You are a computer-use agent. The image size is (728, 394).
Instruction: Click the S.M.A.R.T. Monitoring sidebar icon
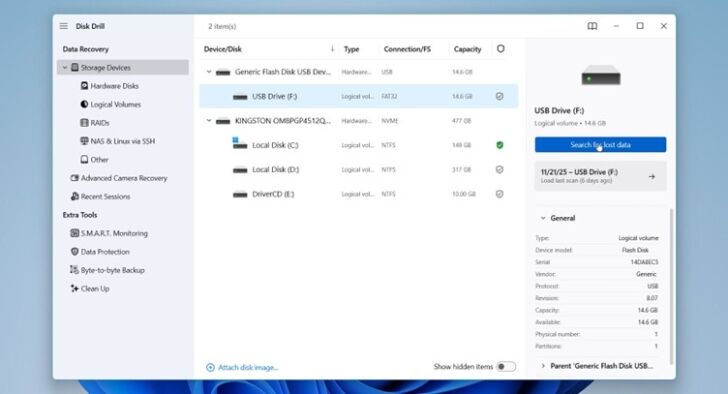[x=74, y=233]
